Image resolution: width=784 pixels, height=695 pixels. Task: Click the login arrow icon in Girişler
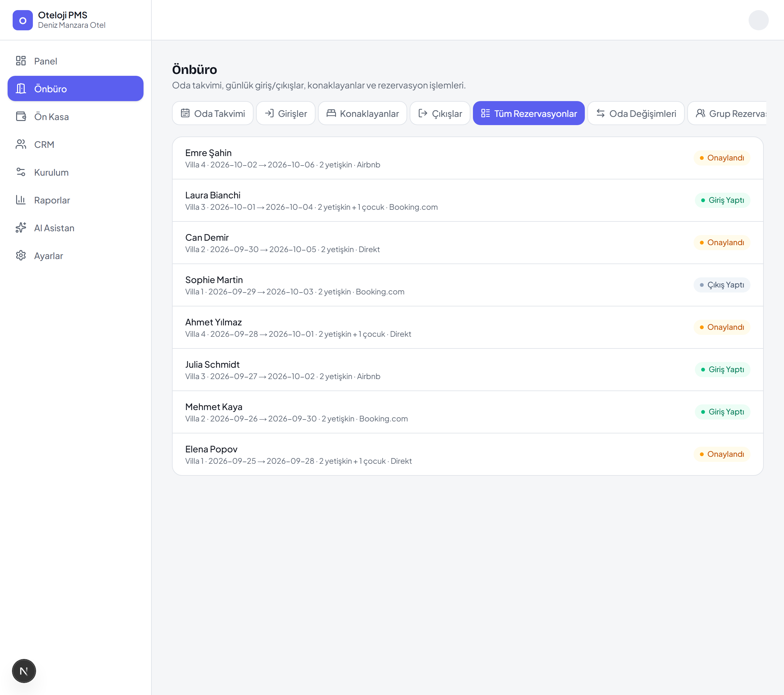pos(269,113)
